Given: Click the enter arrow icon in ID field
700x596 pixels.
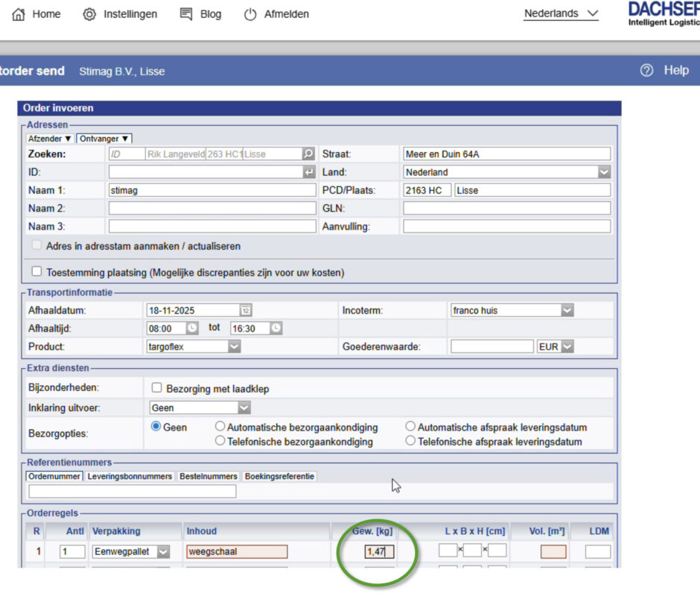Looking at the screenshot, I should click(308, 172).
